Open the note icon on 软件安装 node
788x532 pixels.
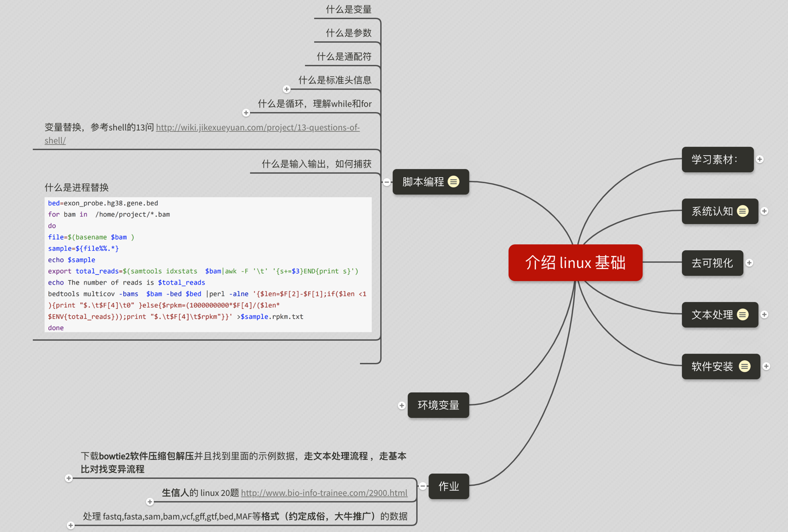(745, 366)
